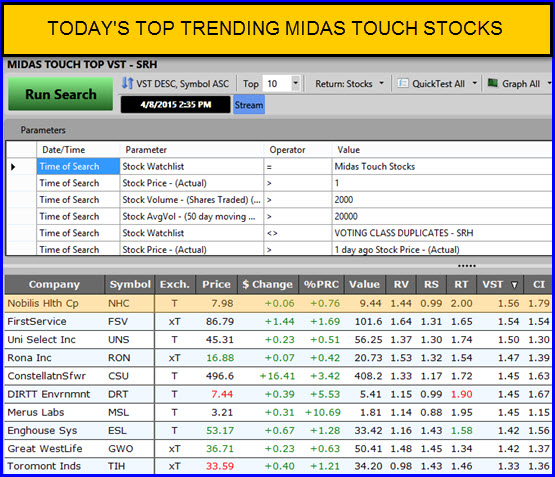Sort by the Company column header

pyautogui.click(x=54, y=285)
